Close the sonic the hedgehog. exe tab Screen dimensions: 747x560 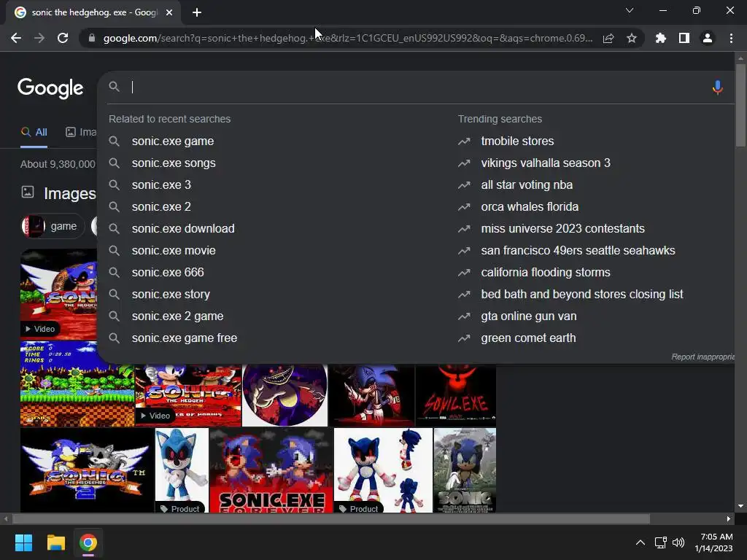(169, 12)
